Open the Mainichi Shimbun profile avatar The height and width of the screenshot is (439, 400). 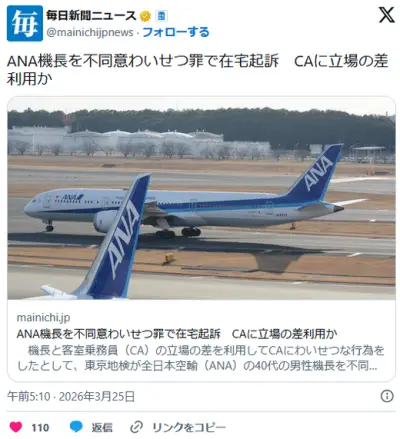(25, 23)
